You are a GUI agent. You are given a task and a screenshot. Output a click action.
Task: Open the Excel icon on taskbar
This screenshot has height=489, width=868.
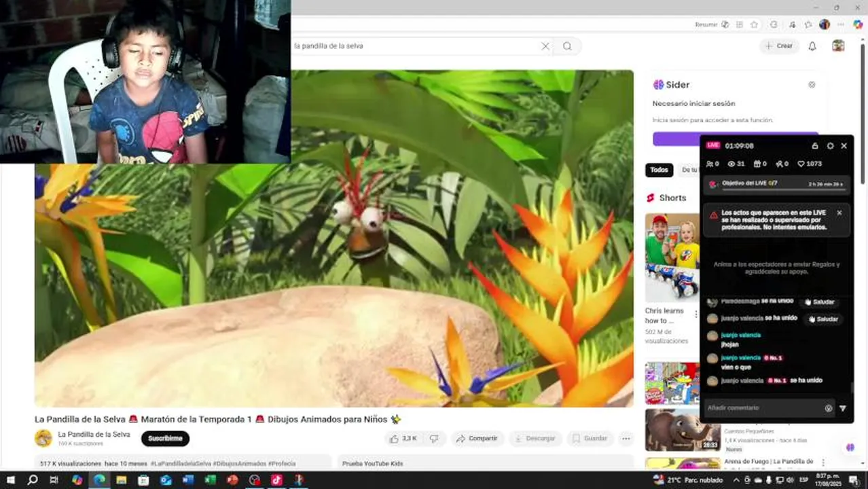(210, 480)
